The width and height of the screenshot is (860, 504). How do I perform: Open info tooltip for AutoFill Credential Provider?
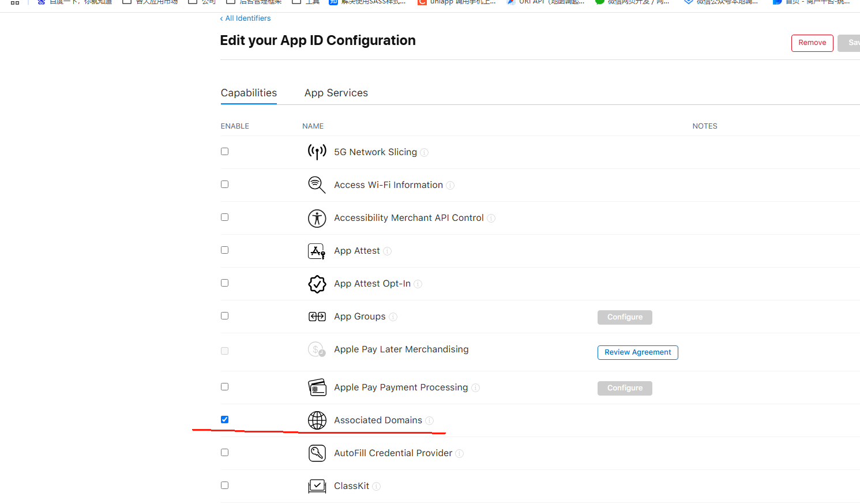click(460, 454)
